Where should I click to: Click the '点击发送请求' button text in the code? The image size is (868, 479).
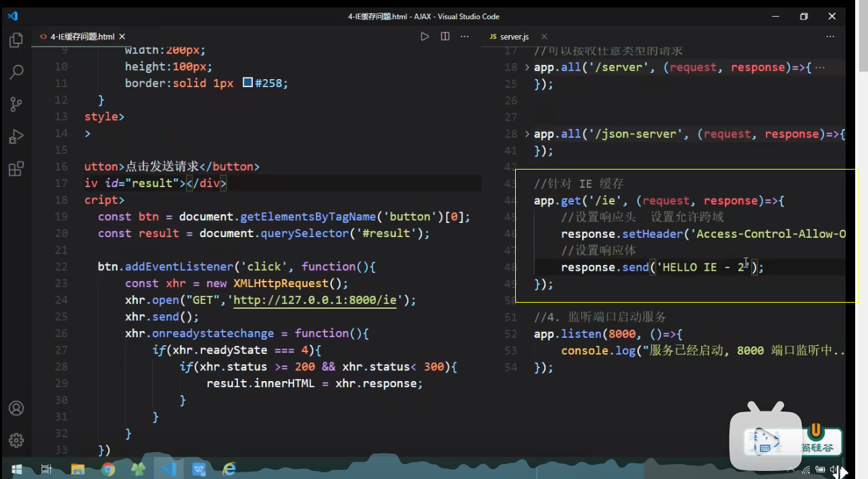point(162,167)
